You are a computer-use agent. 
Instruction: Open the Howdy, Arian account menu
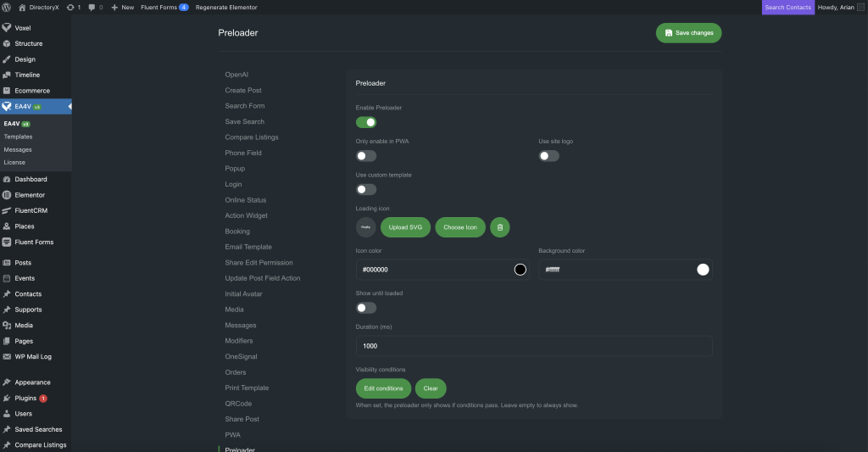[841, 7]
